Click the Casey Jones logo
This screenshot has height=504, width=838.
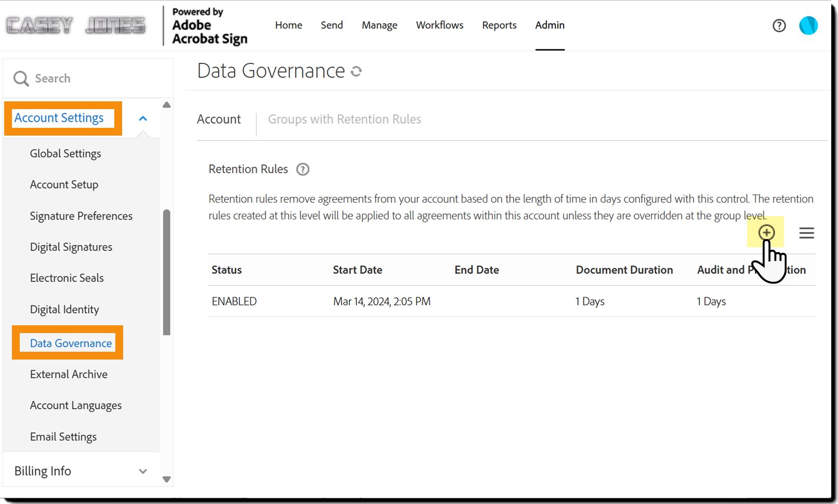[76, 25]
